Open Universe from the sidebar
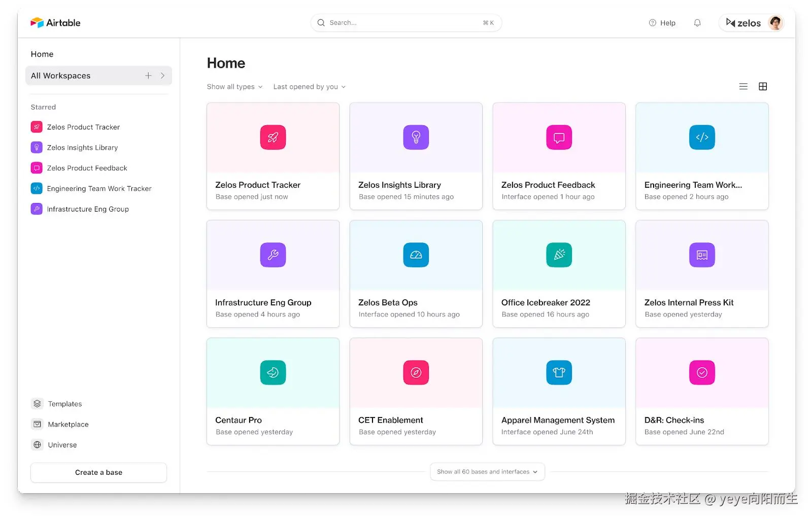 coord(62,445)
